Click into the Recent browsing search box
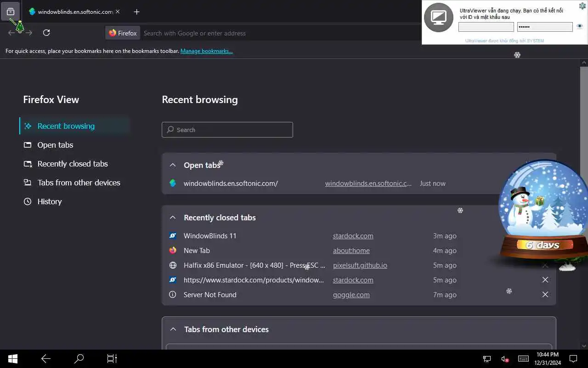 (227, 130)
